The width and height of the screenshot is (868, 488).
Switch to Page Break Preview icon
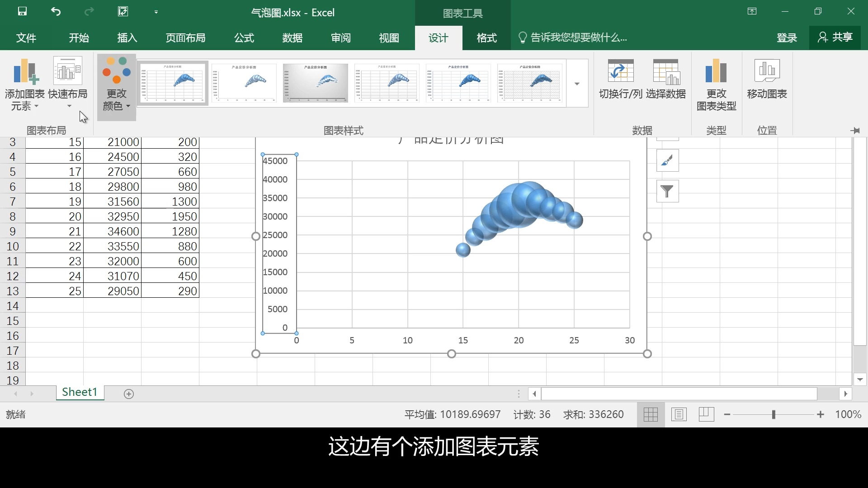[706, 414]
